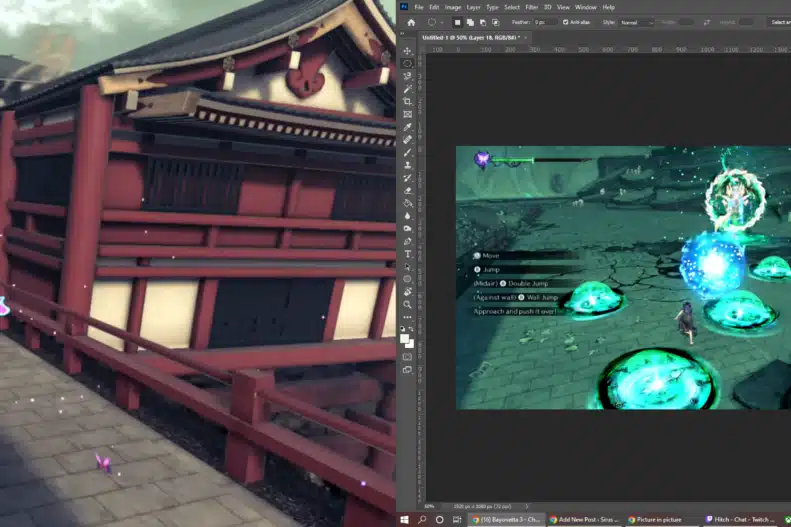Click the foreground color swatch
This screenshot has height=527, width=791.
point(405,338)
